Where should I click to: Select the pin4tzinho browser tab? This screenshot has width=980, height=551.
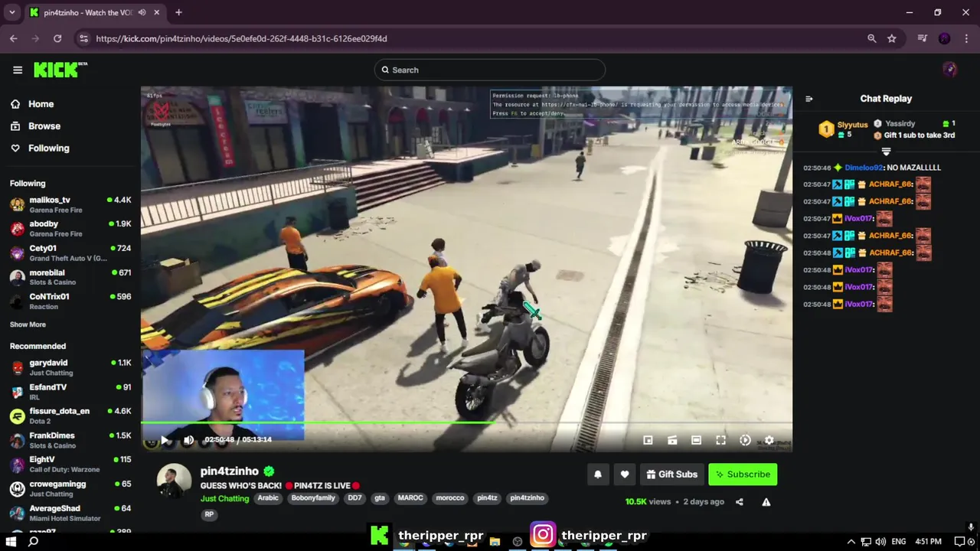point(94,12)
